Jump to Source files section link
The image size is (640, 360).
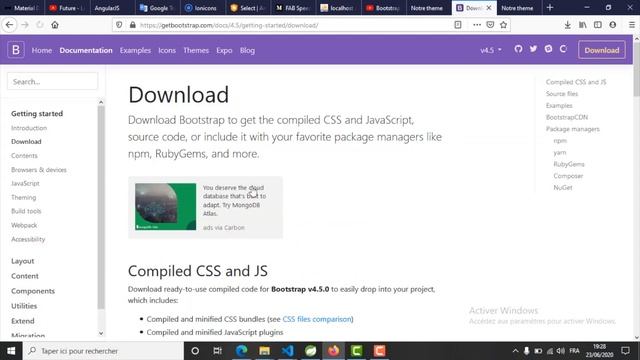point(562,93)
